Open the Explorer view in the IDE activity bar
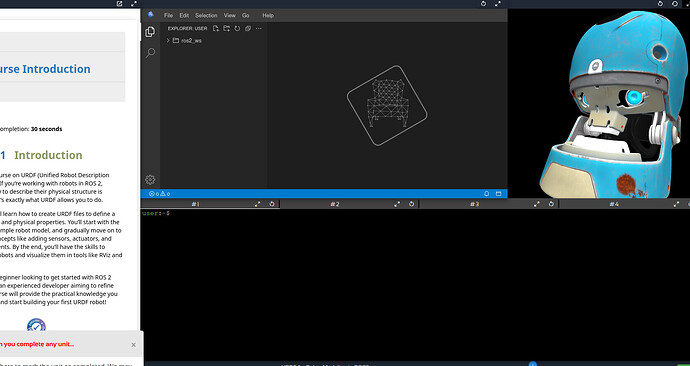This screenshot has height=366, width=690. (x=150, y=32)
